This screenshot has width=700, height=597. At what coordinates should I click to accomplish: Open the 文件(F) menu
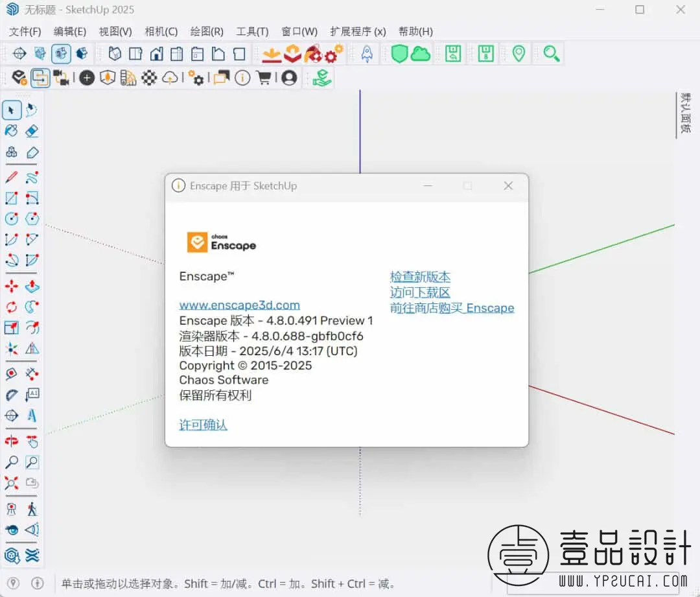(x=25, y=31)
